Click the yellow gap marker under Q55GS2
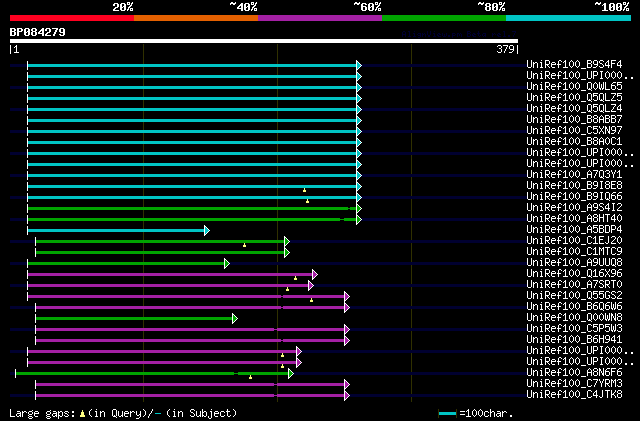This screenshot has height=421, width=640. (311, 301)
